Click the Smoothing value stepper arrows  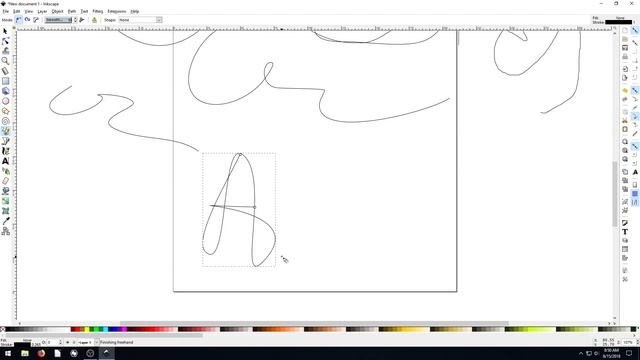pyautogui.click(x=76, y=20)
